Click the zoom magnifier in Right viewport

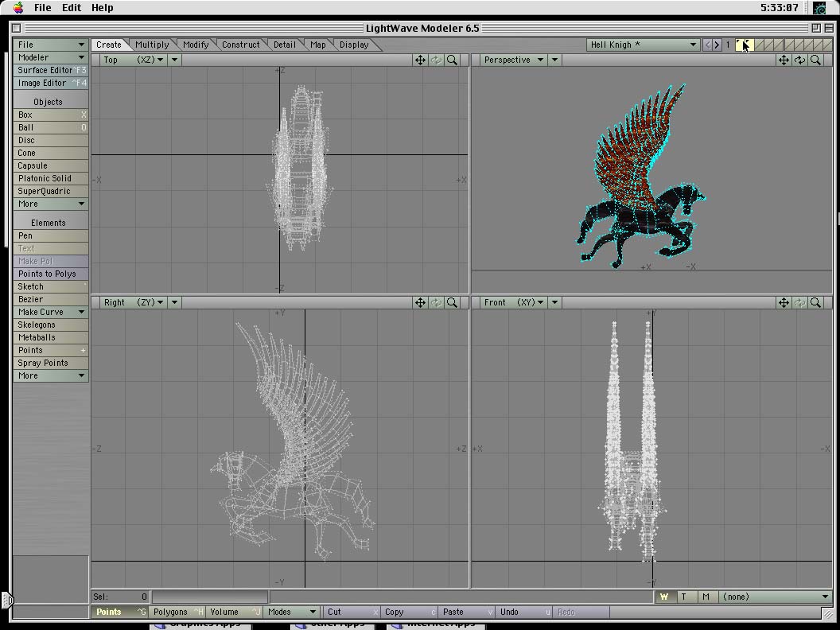coord(452,302)
